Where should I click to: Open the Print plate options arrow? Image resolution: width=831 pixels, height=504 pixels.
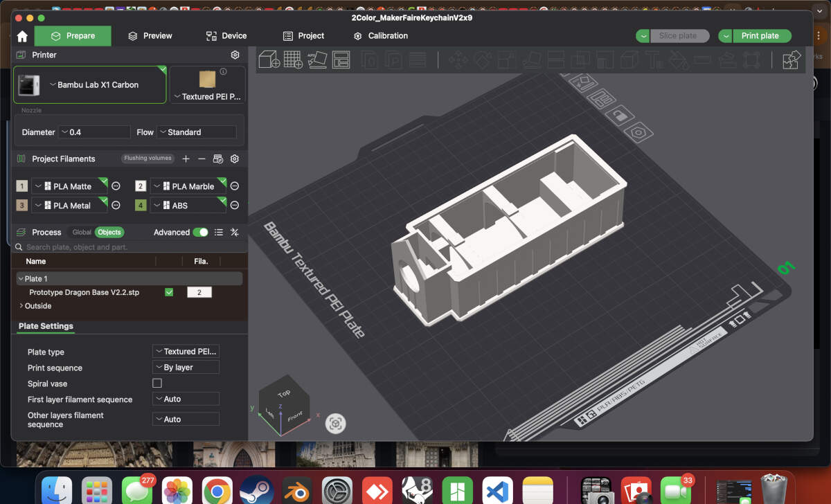coord(726,36)
